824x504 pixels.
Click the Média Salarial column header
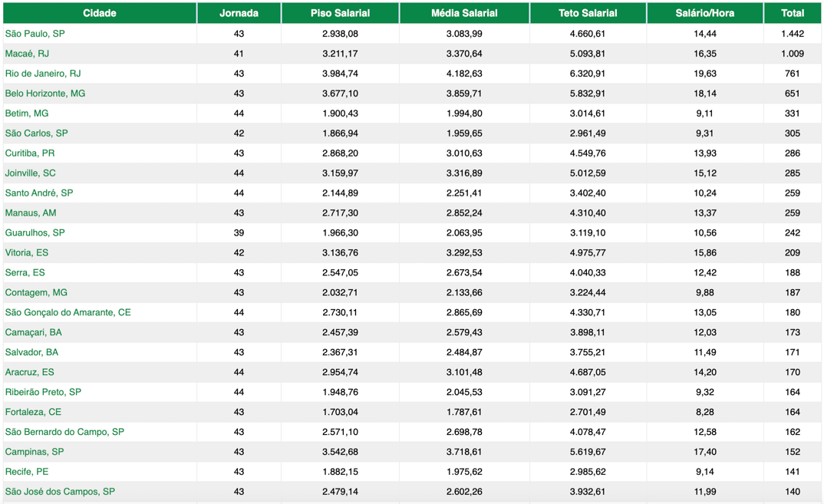click(x=464, y=13)
